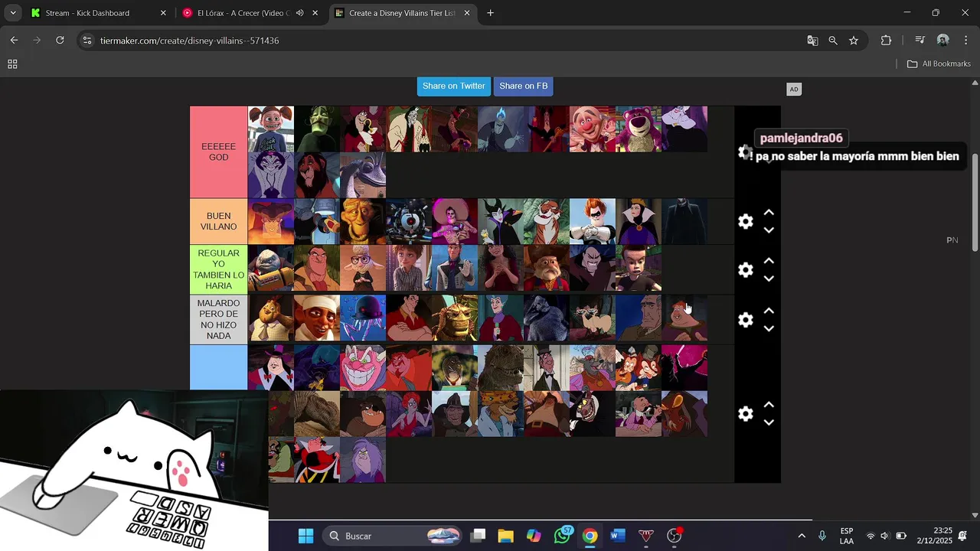980x551 pixels.
Task: Move the blue tier row down
Action: click(769, 422)
